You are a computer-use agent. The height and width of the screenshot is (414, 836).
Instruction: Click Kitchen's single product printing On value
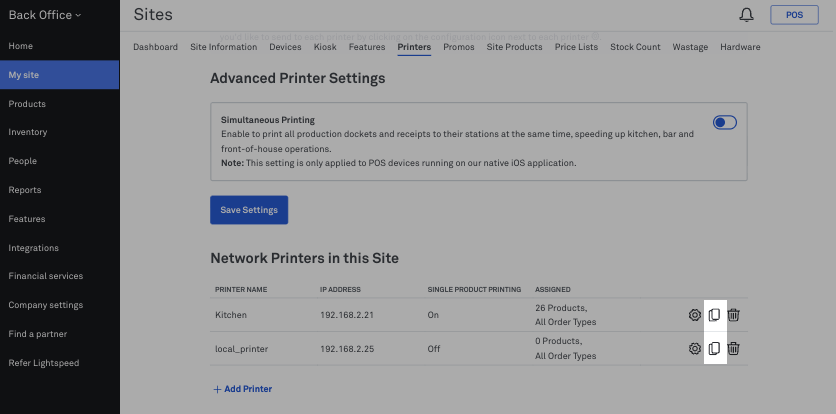pos(433,315)
